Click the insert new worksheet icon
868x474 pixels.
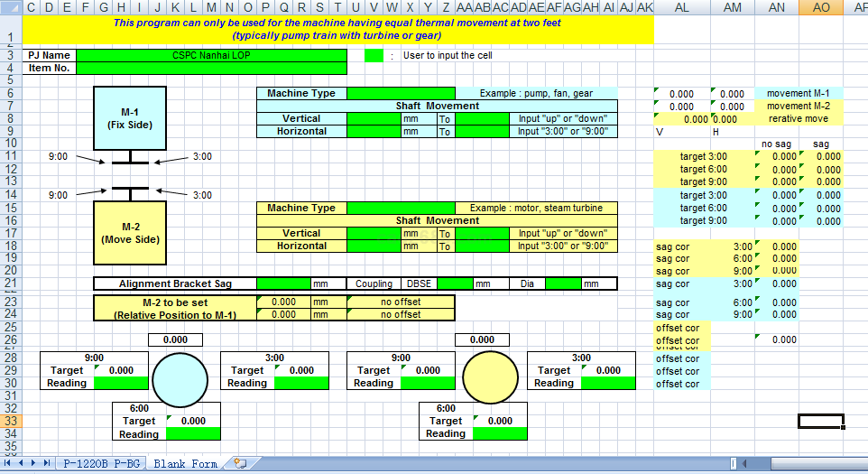[x=239, y=463]
